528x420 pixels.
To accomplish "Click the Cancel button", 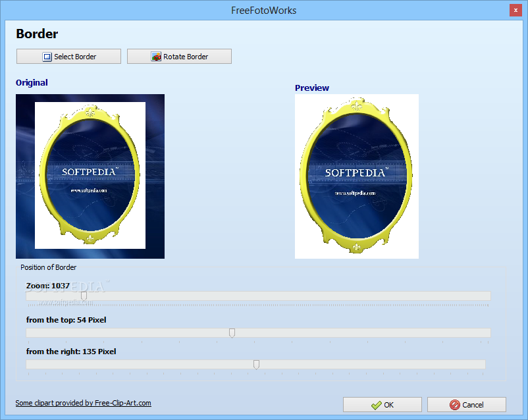I will [466, 404].
